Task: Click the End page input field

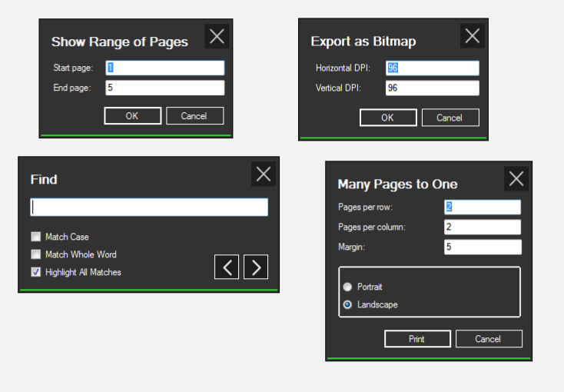Action: click(164, 88)
